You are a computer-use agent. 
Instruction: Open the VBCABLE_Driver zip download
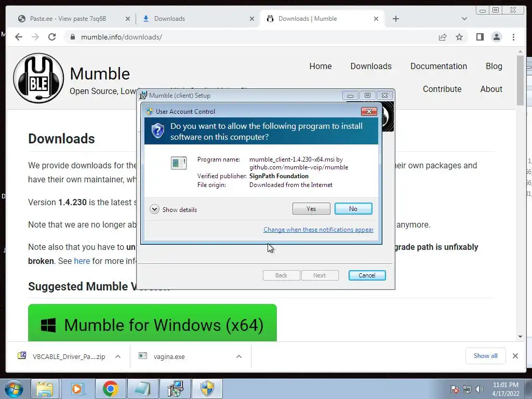63,356
